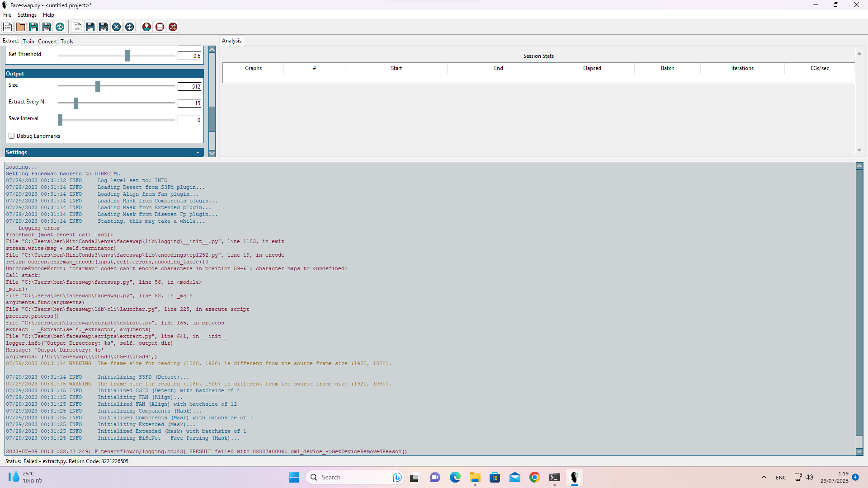
Task: Show hidden system tray icons
Action: [x=764, y=477]
